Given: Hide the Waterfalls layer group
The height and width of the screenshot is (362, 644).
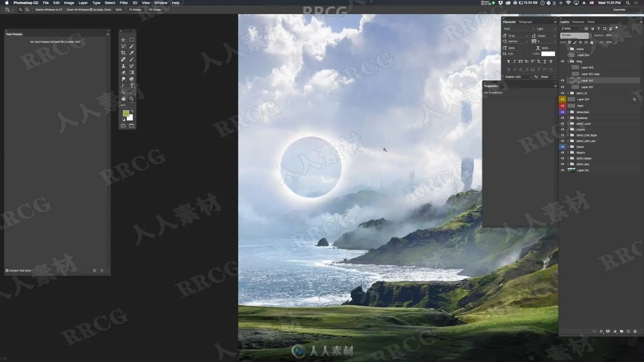Looking at the screenshot, I should tap(562, 112).
